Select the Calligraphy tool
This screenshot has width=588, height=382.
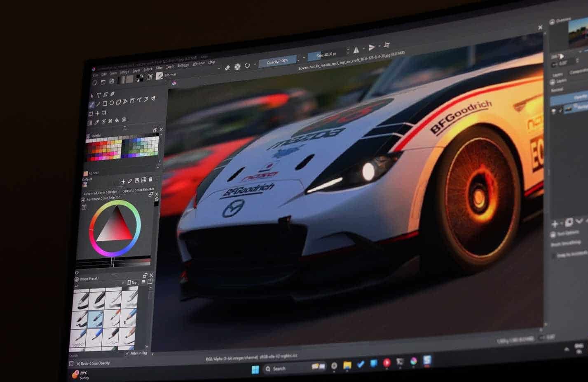click(x=112, y=94)
